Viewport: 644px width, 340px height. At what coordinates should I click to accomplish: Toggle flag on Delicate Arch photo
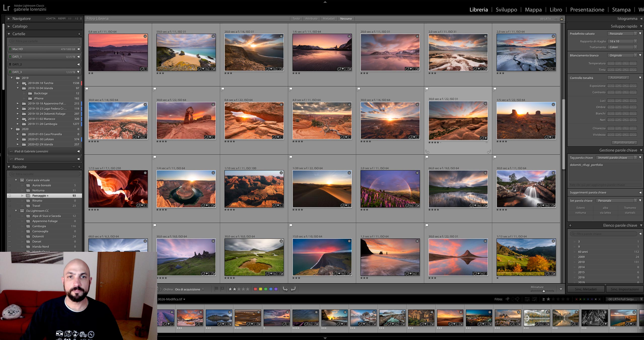[155, 89]
